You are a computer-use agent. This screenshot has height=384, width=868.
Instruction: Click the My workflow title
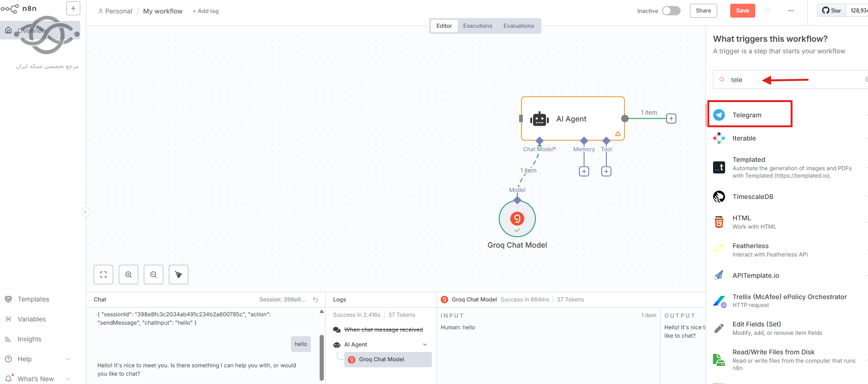163,11
